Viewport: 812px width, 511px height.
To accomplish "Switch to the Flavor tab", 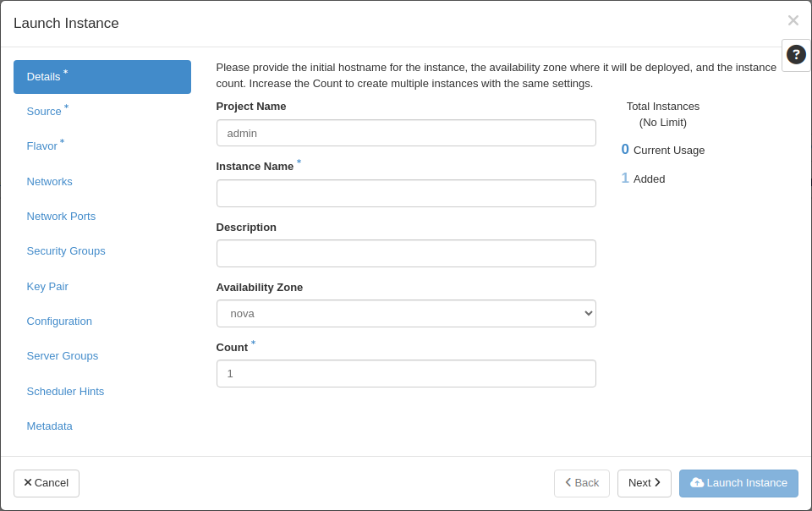I will [102, 146].
